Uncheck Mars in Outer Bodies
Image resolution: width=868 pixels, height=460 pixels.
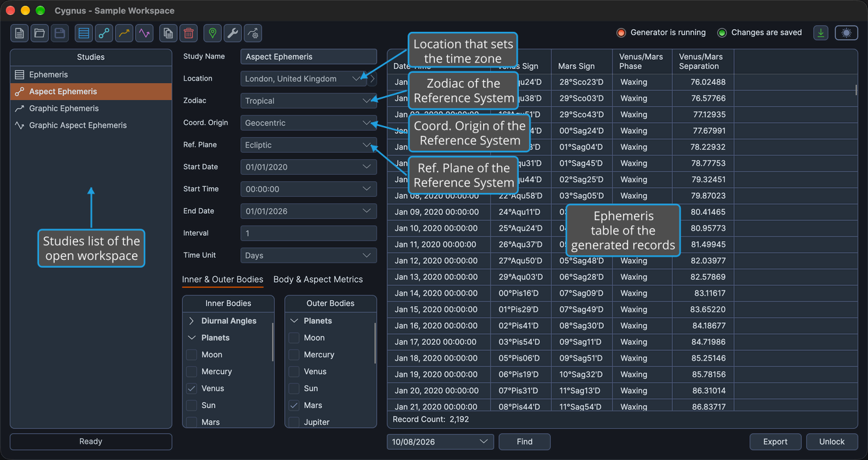point(294,405)
